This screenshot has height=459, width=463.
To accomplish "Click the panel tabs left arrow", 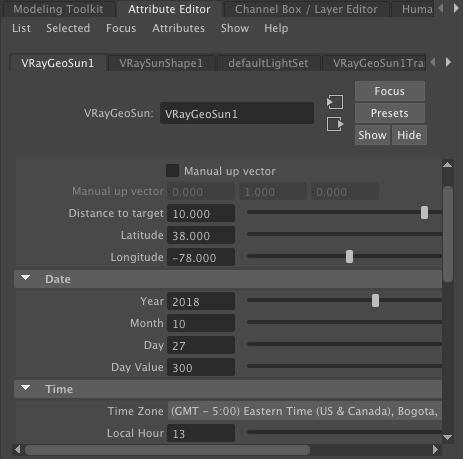I will tap(441, 8).
